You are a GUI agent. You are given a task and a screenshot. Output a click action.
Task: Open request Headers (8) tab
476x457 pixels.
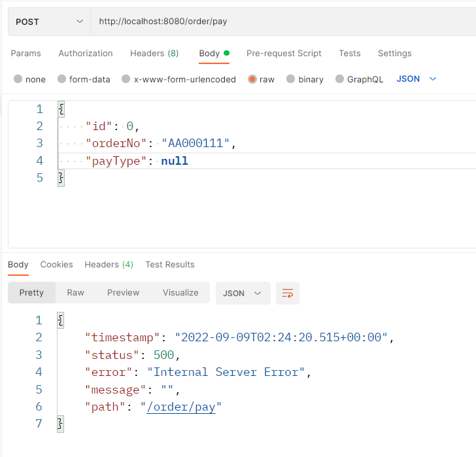[x=154, y=54]
